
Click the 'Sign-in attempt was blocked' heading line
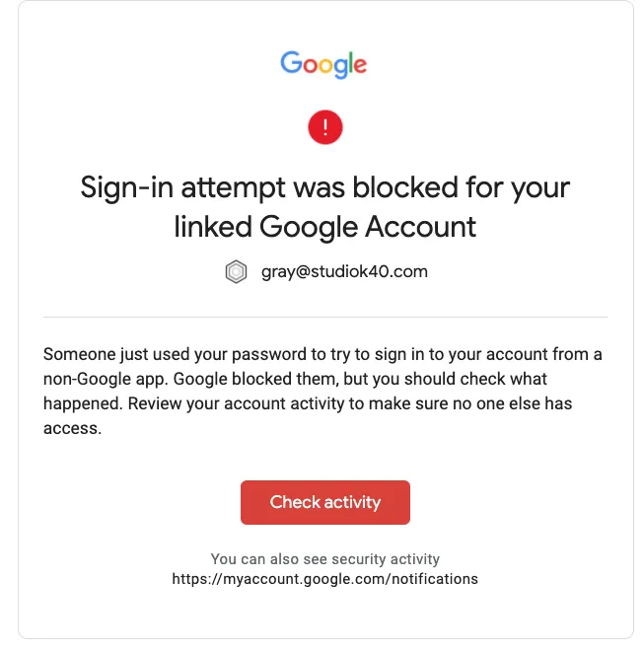coord(325,187)
